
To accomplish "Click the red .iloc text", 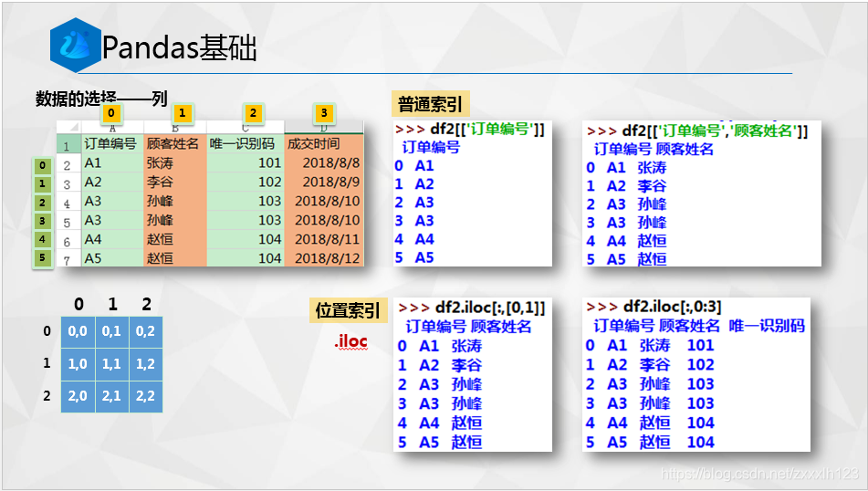I will (351, 341).
